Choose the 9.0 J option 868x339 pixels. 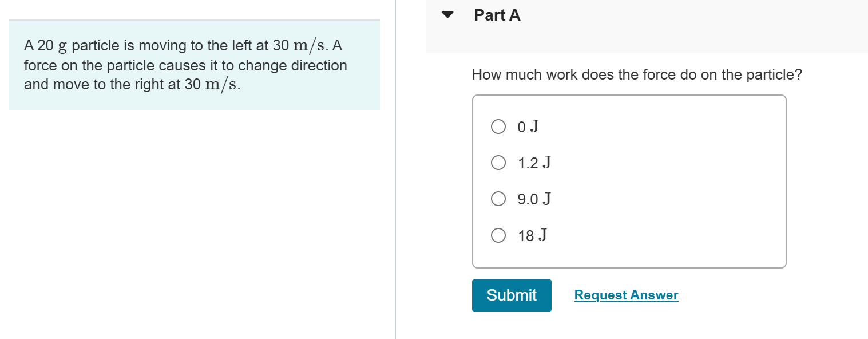[x=498, y=199]
